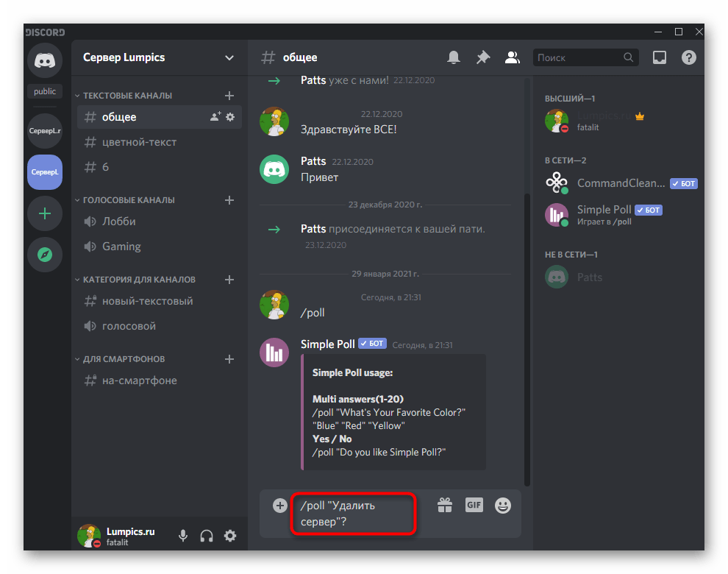
Task: Click the message input field
Action: click(353, 513)
